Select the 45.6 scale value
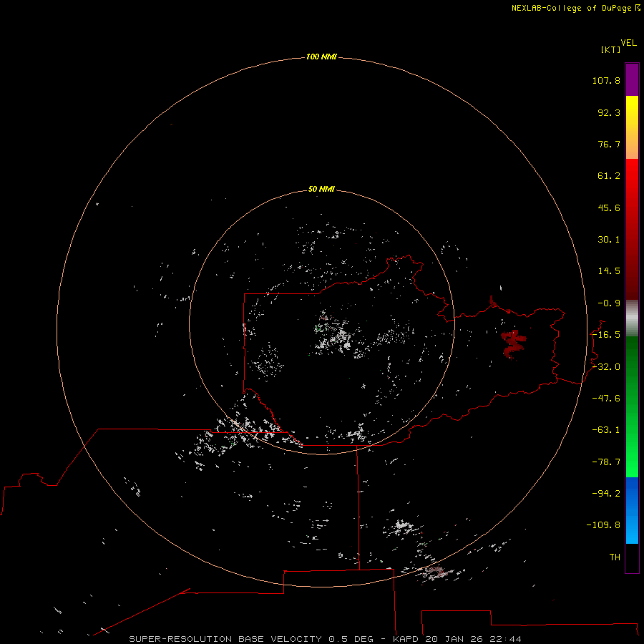Screen dimensions: 644x644 click(609, 208)
